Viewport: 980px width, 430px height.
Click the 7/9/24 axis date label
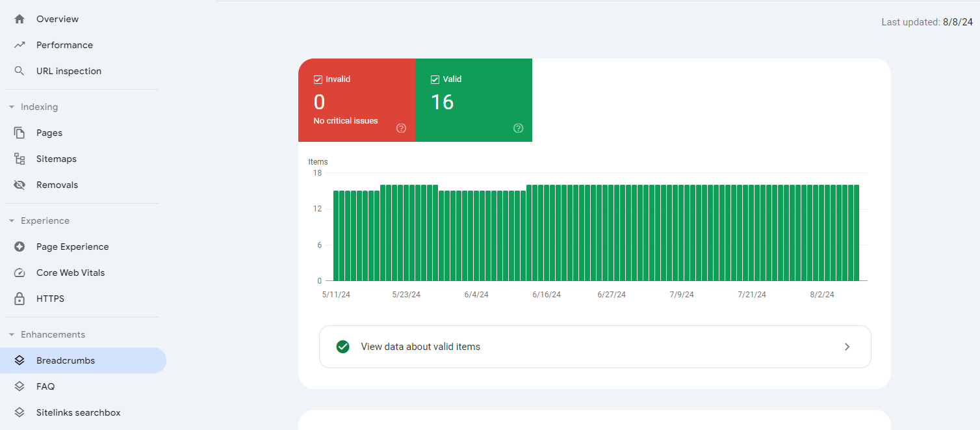(x=682, y=295)
